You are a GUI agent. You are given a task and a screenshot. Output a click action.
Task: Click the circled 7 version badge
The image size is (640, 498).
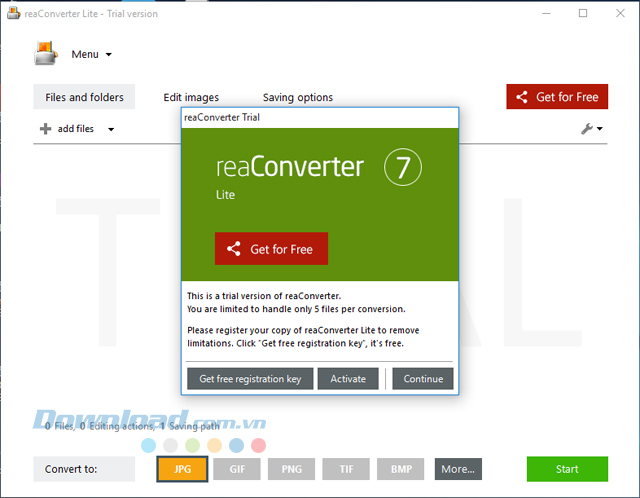click(x=403, y=167)
